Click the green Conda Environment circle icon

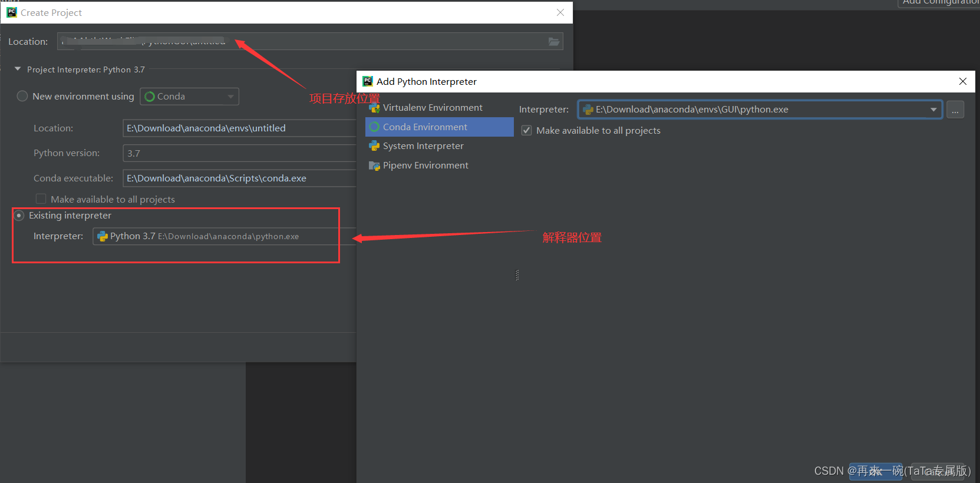click(374, 127)
